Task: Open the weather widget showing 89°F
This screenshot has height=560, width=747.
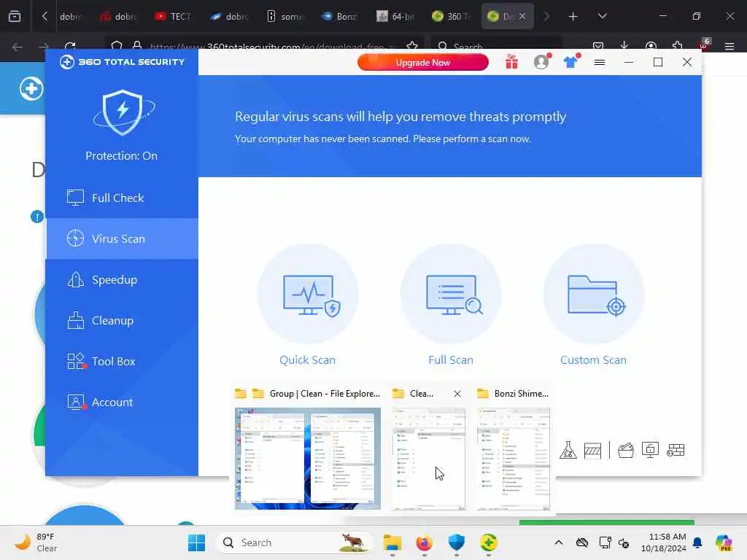Action: click(x=36, y=542)
